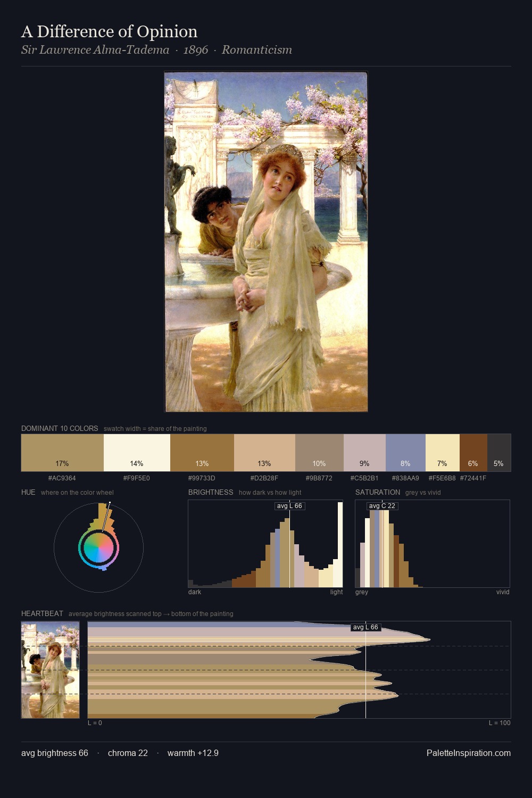Click the where on the color wheel caption
The height and width of the screenshot is (798, 532).
pos(77,493)
